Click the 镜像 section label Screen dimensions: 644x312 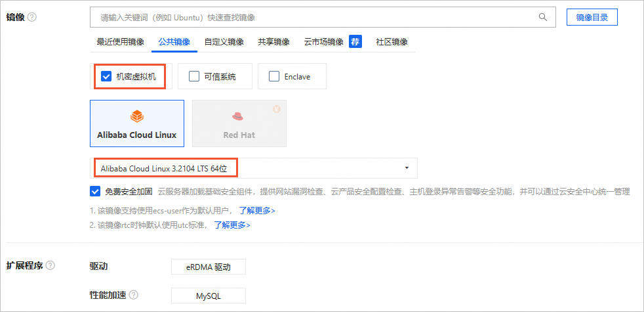tap(15, 17)
